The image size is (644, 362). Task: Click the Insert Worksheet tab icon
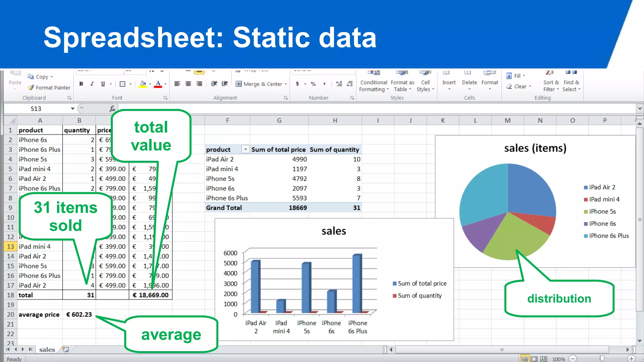66,349
